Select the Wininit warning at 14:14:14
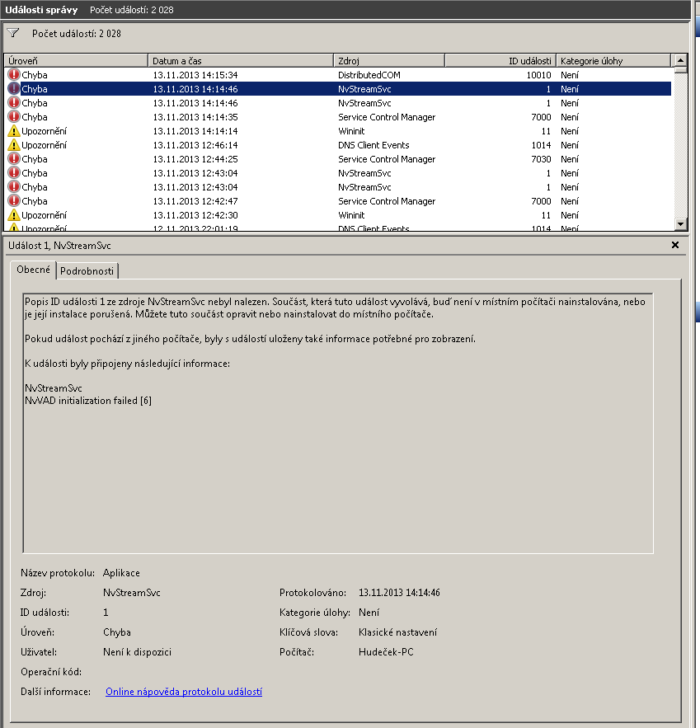 click(339, 131)
